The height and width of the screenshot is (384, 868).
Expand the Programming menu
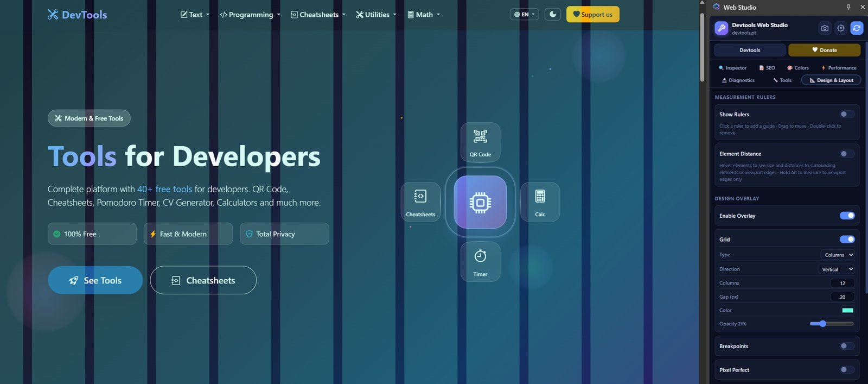tap(250, 15)
